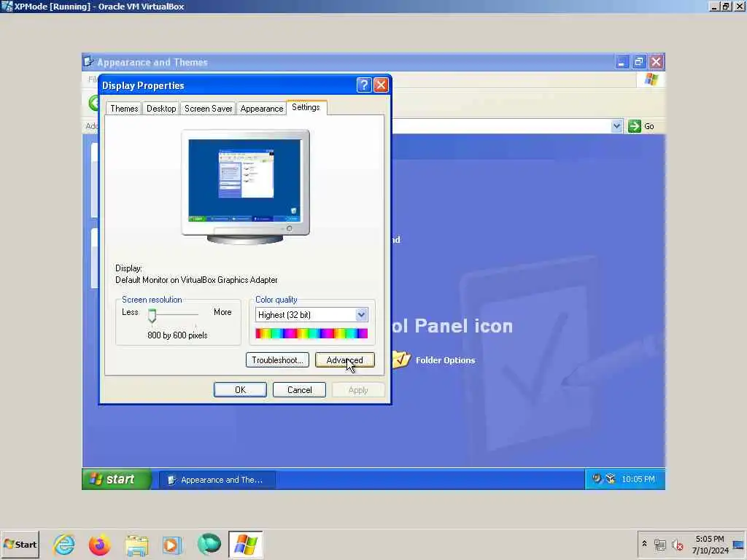Click the host volume tray icon
747x560 pixels.
(678, 544)
